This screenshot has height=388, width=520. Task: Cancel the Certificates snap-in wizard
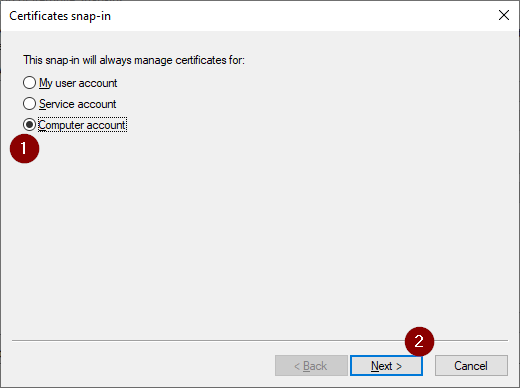point(471,366)
